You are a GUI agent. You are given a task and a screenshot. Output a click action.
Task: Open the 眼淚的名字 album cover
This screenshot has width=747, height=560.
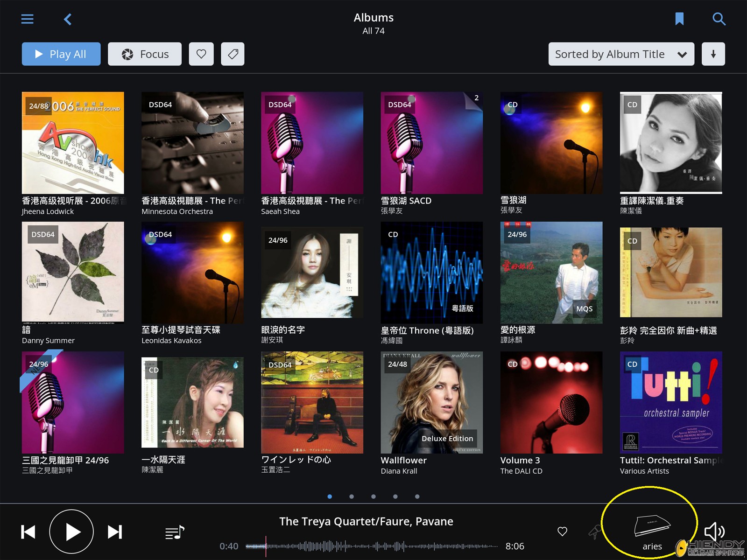point(312,273)
